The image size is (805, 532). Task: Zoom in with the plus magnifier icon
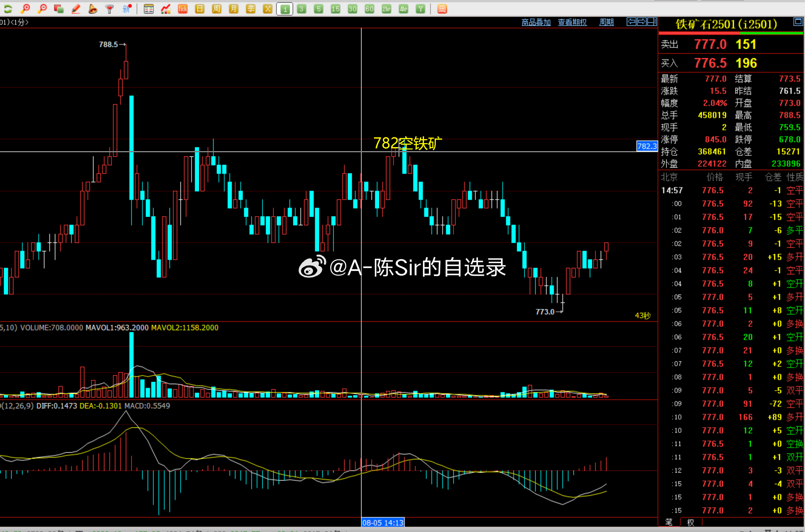[x=25, y=8]
